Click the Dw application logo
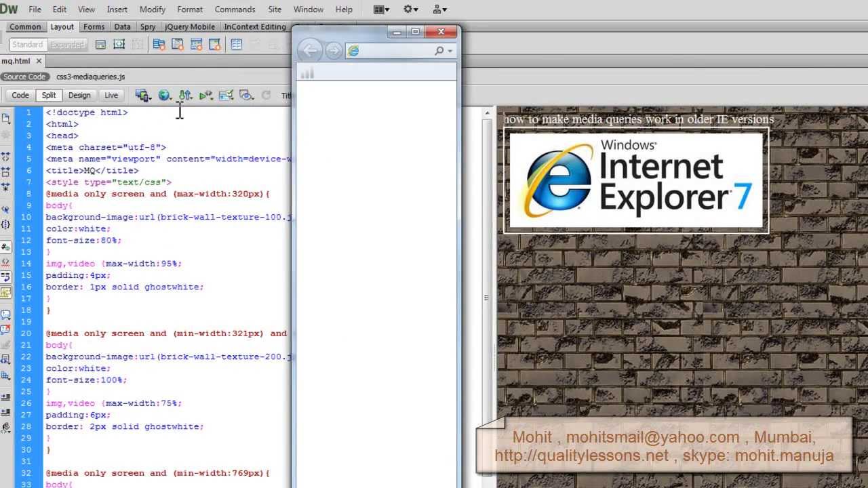The image size is (868, 488). [9, 9]
